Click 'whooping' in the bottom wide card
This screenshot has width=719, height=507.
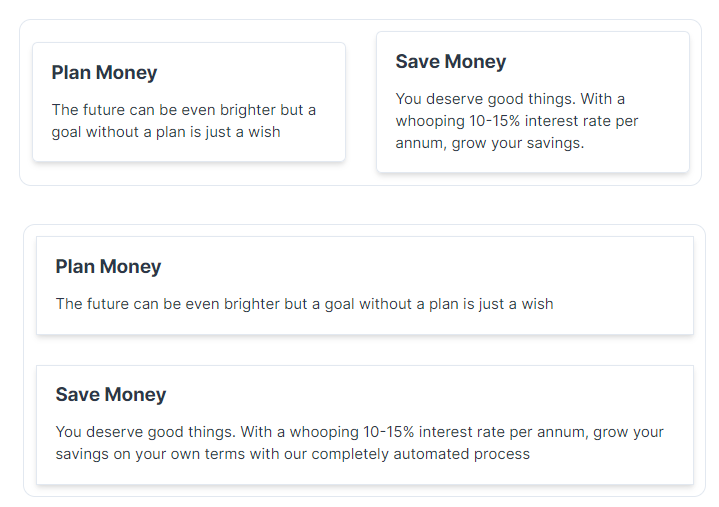point(324,432)
